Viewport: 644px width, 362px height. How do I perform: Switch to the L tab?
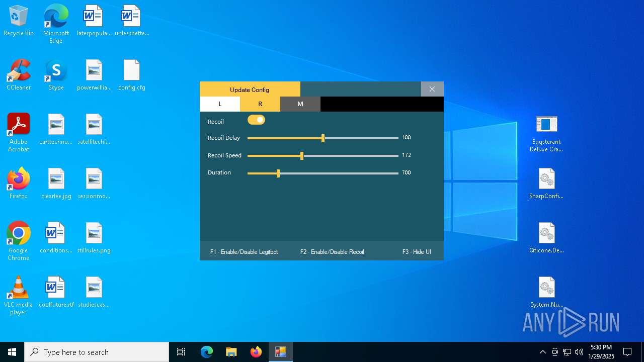click(x=220, y=104)
